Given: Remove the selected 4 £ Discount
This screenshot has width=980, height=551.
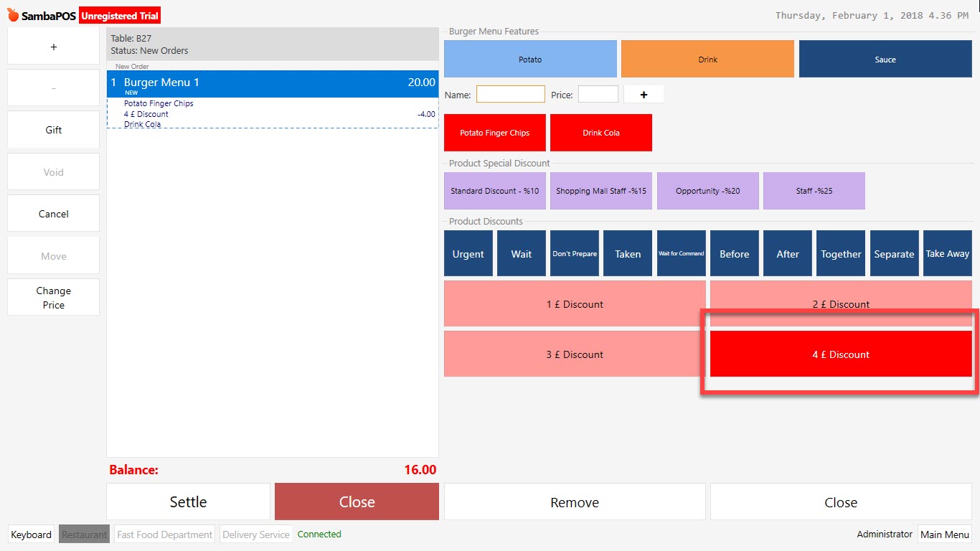Looking at the screenshot, I should click(840, 354).
